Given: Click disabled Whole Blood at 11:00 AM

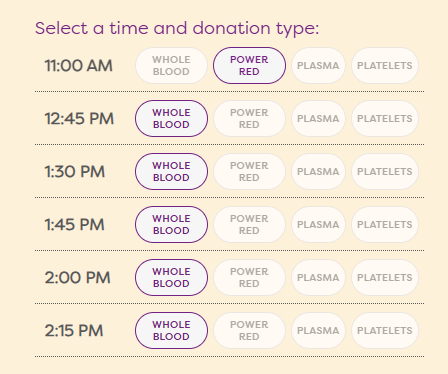Looking at the screenshot, I should [171, 66].
